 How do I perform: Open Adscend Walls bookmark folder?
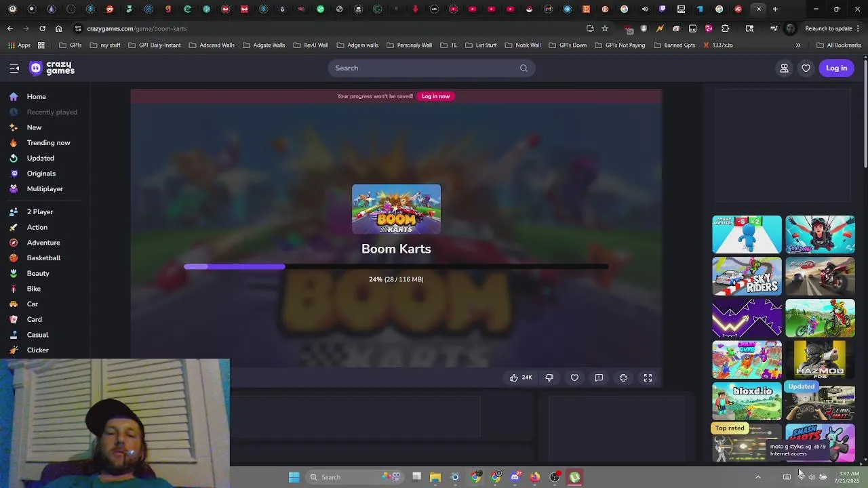[212, 45]
